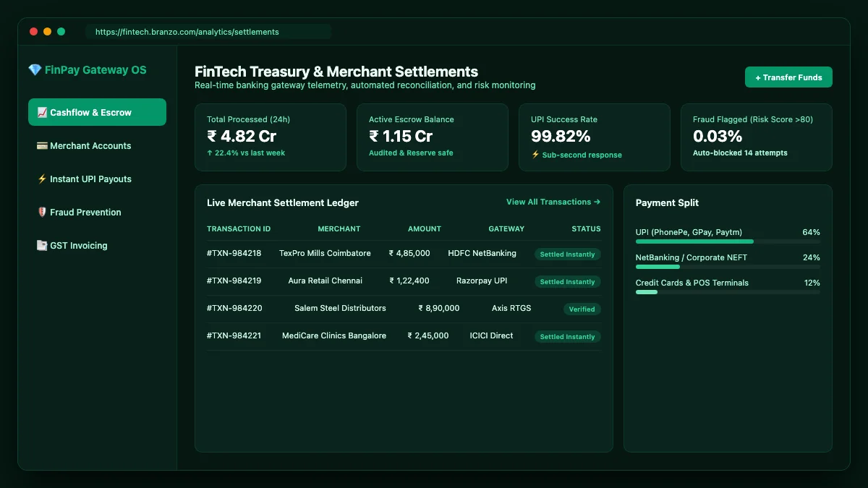Click the NetBanking / Corporate NEFT progress bar

pyautogui.click(x=728, y=267)
